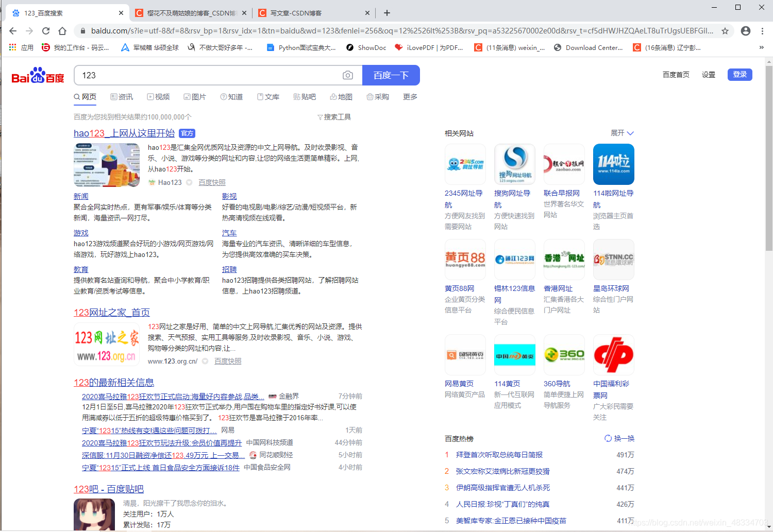Expand the 相关网站 section with 展开
This screenshot has width=773, height=532.
pos(622,133)
